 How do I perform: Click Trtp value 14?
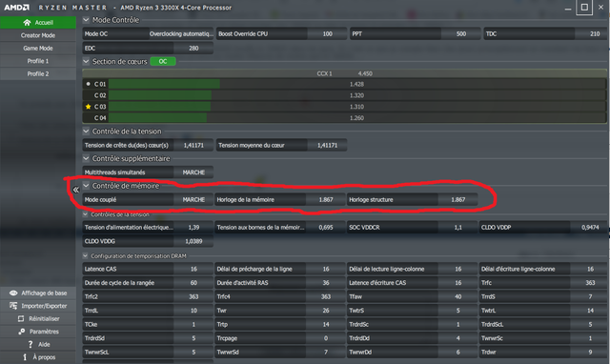point(326,324)
